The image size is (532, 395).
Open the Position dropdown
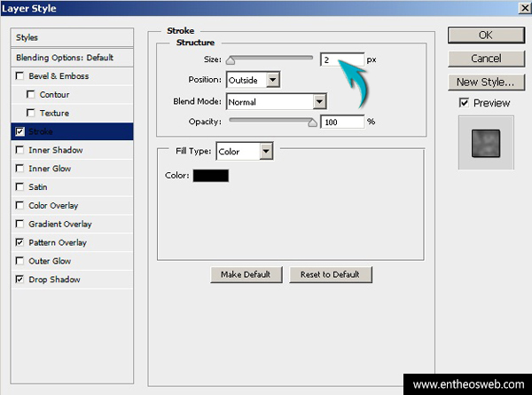coord(271,80)
